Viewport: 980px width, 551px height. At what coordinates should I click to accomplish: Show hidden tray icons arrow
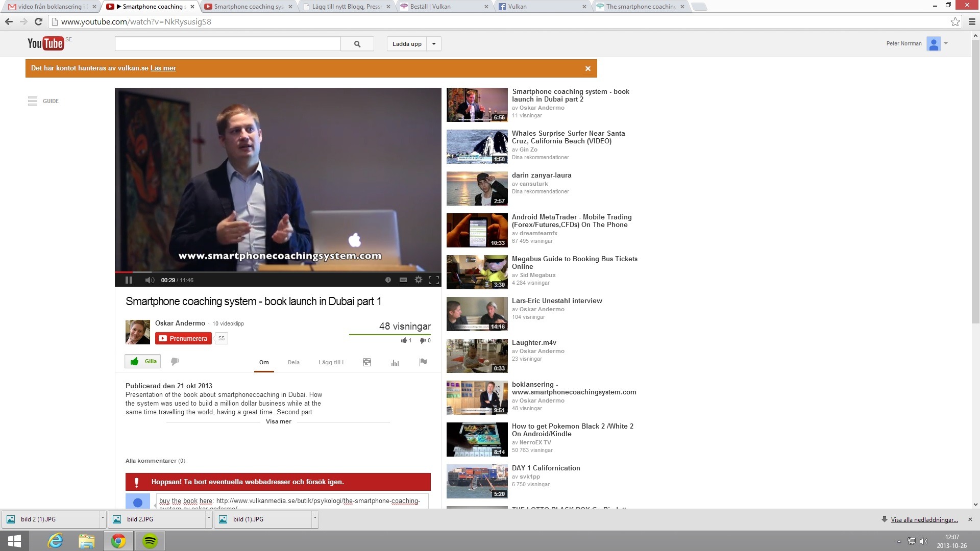(x=899, y=541)
